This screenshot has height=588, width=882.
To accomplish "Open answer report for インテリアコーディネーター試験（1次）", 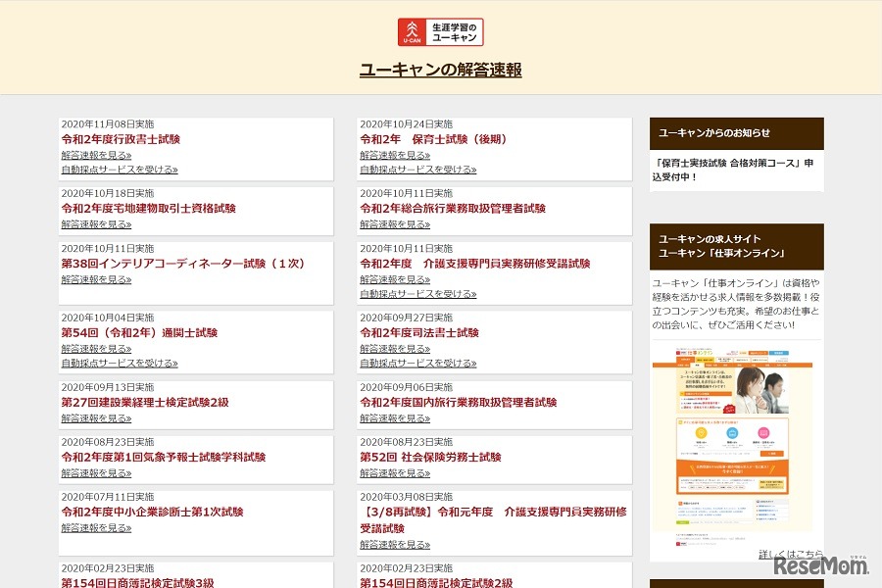I will pyautogui.click(x=96, y=278).
